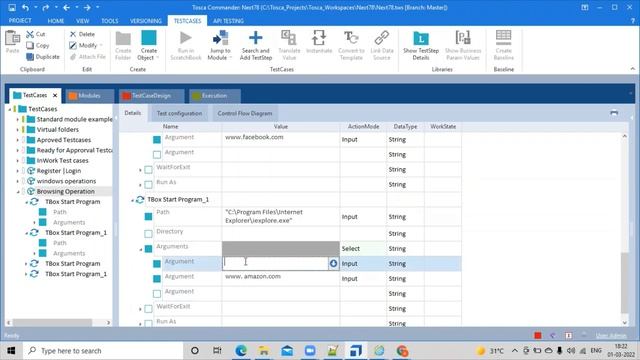Click the active Argument value input field
This screenshot has width=640, height=360.
click(x=276, y=263)
